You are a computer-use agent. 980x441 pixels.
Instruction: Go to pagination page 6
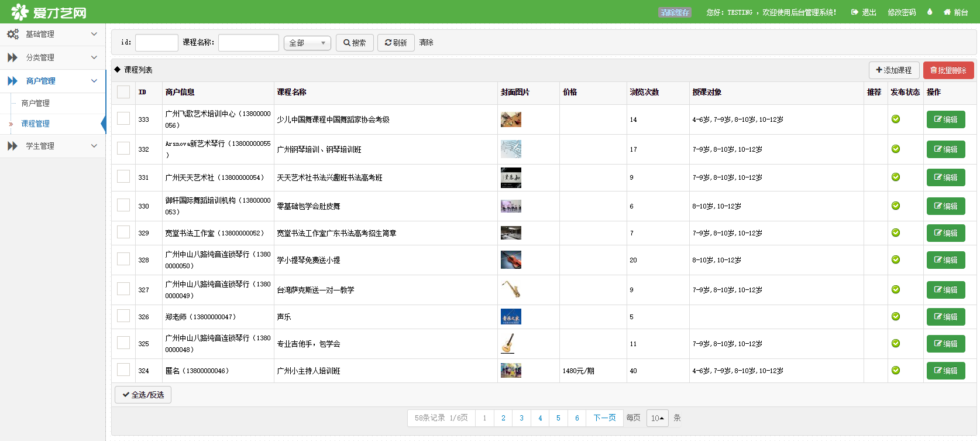click(x=577, y=418)
